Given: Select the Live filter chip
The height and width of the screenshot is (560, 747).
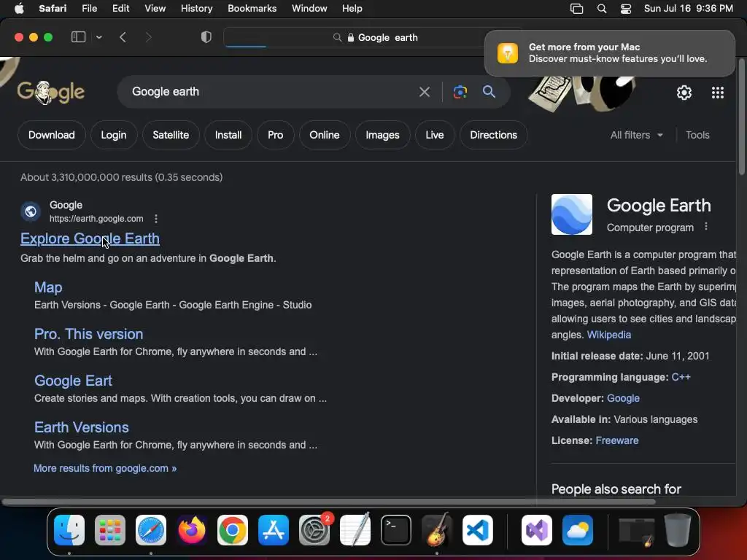Looking at the screenshot, I should (x=435, y=135).
